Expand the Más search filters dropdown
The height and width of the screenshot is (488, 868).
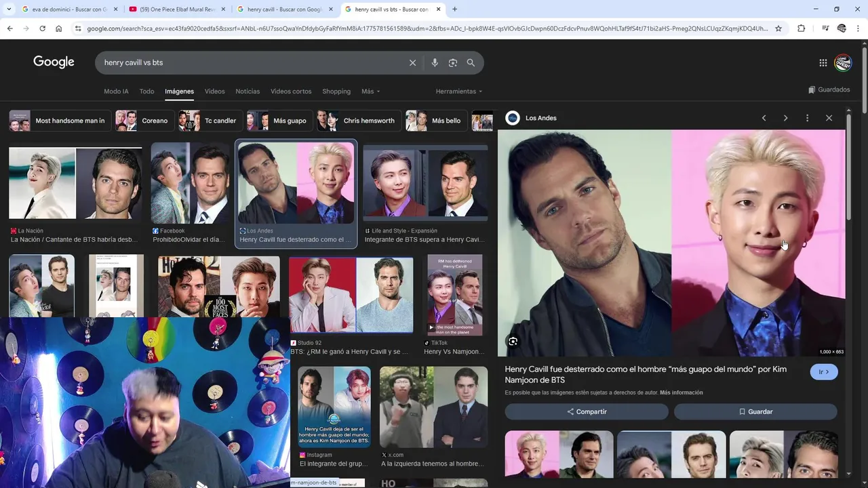pos(371,91)
